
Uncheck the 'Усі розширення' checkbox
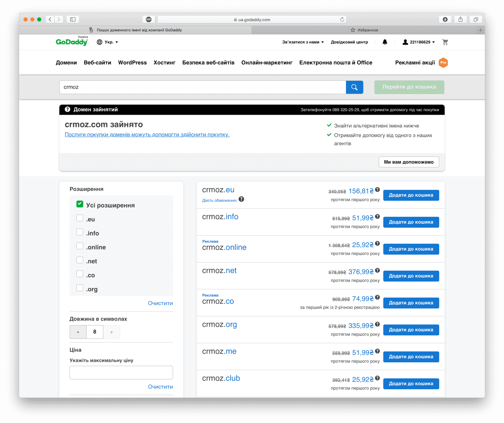click(80, 204)
